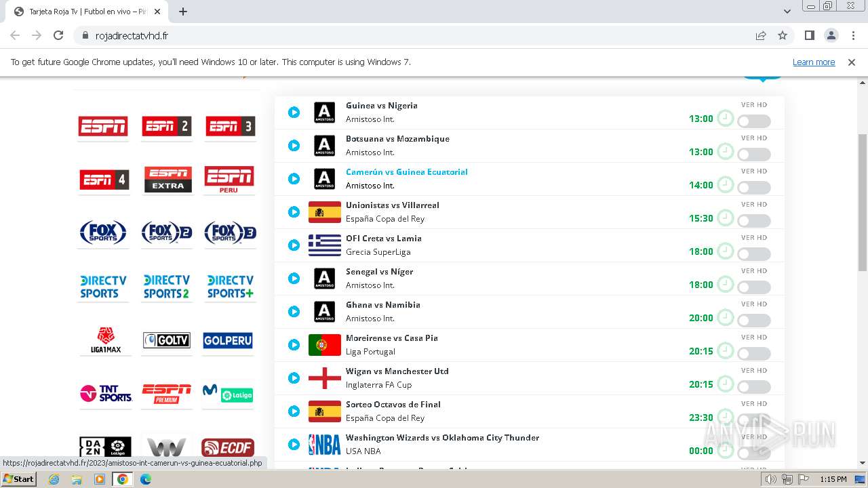Open the ESPN 3 channel logo

pos(231,126)
